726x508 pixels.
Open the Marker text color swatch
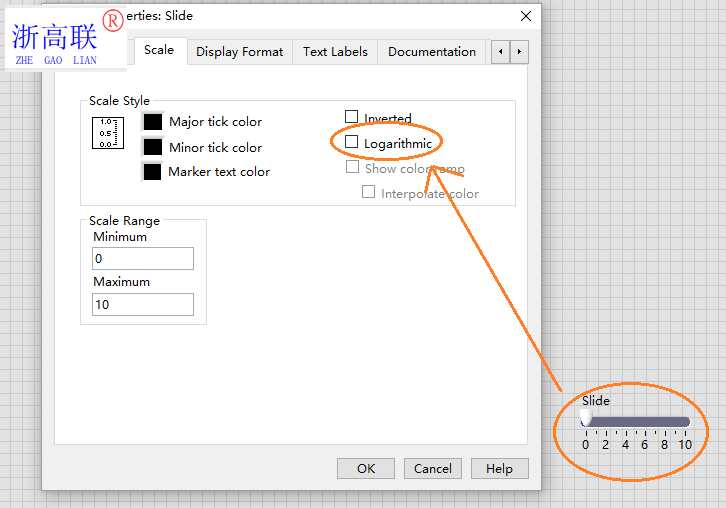point(152,172)
